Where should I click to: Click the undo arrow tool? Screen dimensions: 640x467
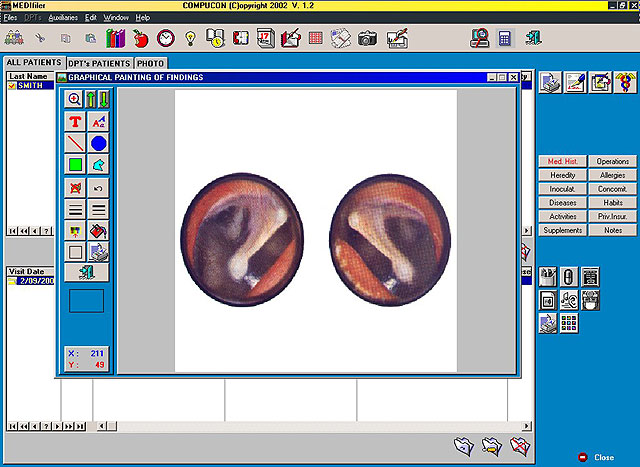(x=98, y=188)
